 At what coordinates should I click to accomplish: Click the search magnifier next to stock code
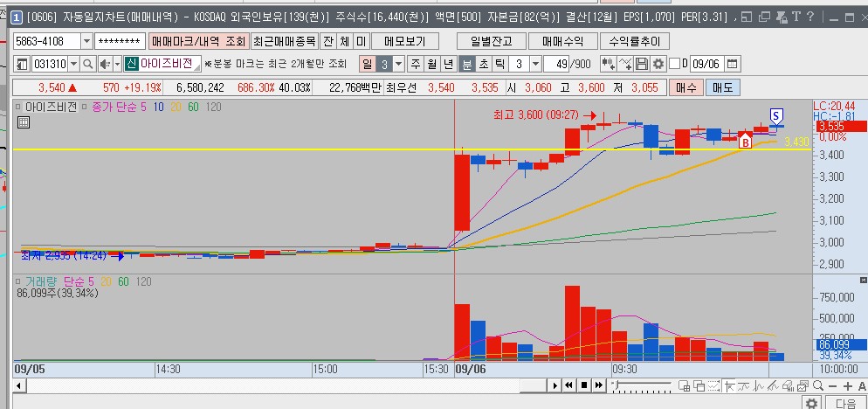pyautogui.click(x=87, y=65)
